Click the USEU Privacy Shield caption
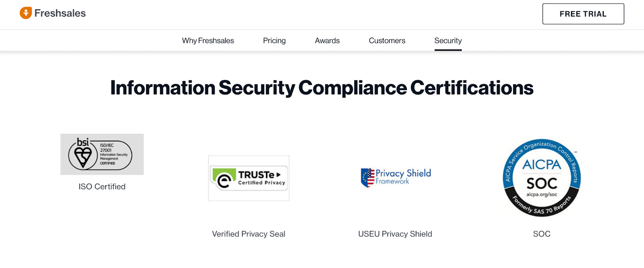Screen dimensions: 644x268 [395, 234]
